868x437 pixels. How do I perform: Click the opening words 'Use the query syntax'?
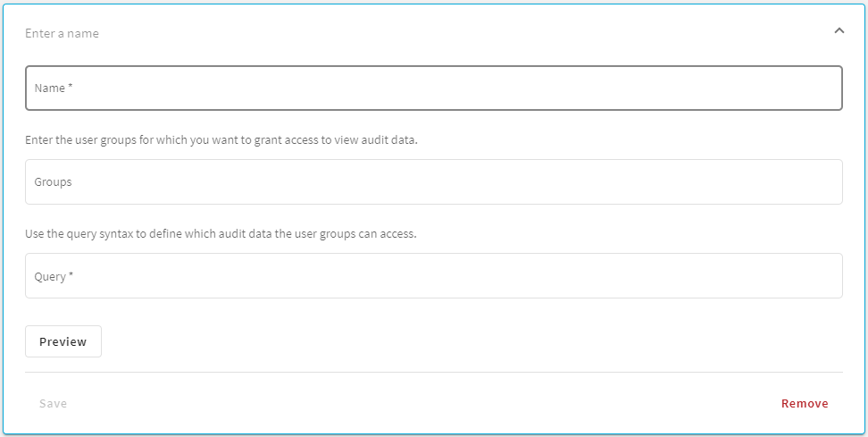click(79, 234)
